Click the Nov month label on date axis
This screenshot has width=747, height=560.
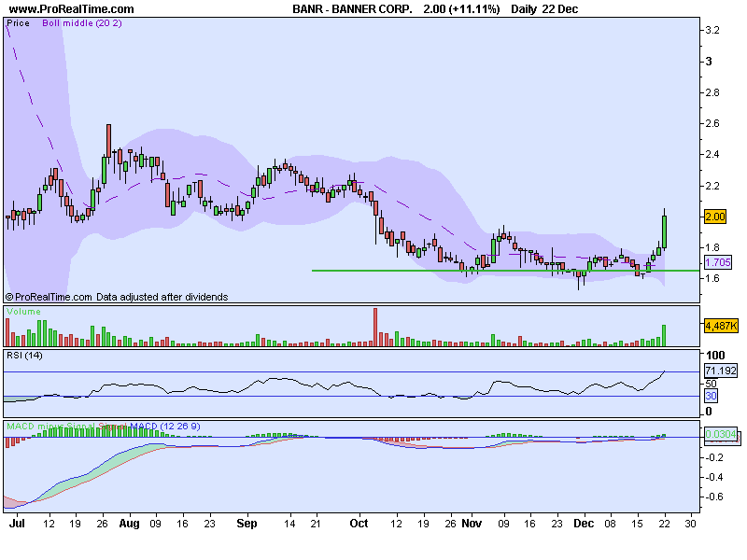(x=472, y=524)
